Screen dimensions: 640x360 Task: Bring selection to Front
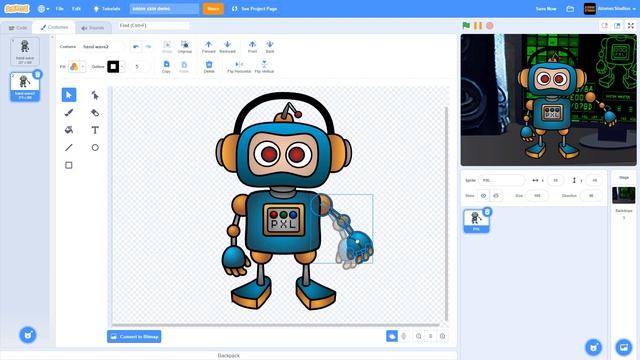pyautogui.click(x=252, y=47)
